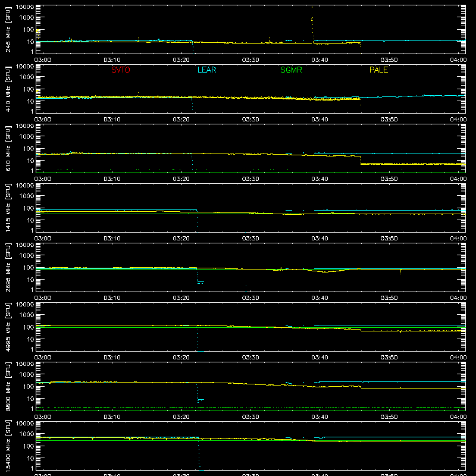The image size is (476, 476).
Task: Click the 04:00 tick under the 610 MHz plot
Action: 458,179
